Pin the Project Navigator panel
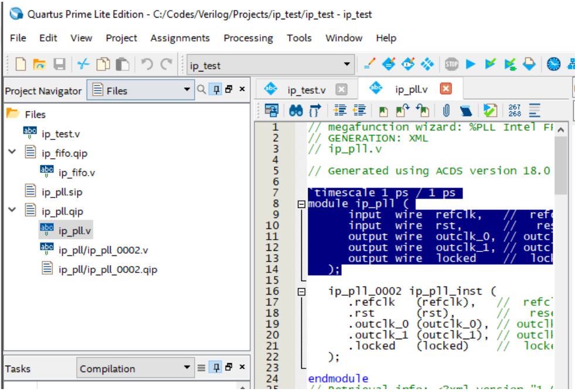This screenshot has height=392, width=575. pyautogui.click(x=216, y=89)
